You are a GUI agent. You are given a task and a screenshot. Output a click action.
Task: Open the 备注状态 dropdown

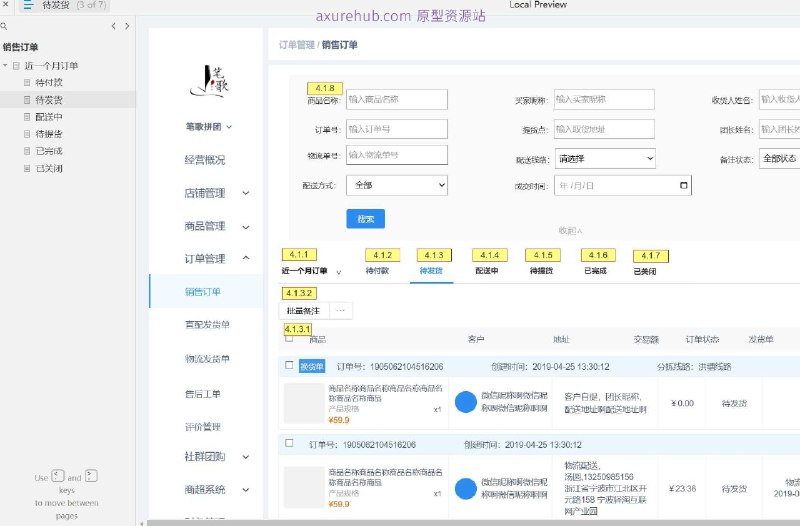pyautogui.click(x=780, y=159)
